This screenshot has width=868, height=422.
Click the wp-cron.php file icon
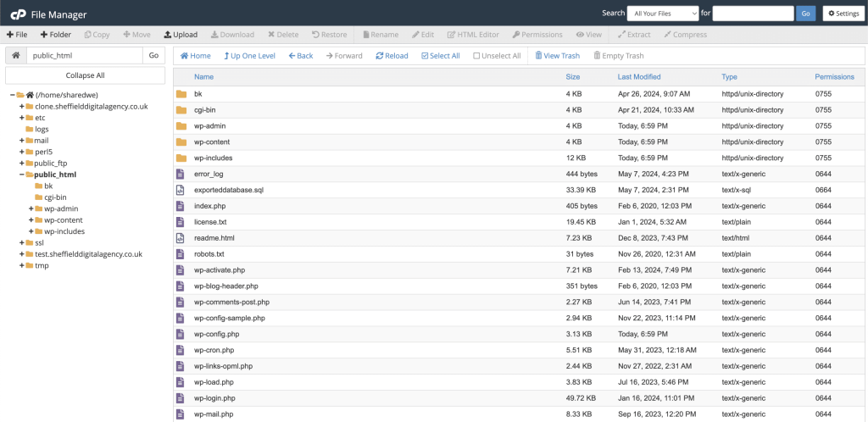click(180, 350)
